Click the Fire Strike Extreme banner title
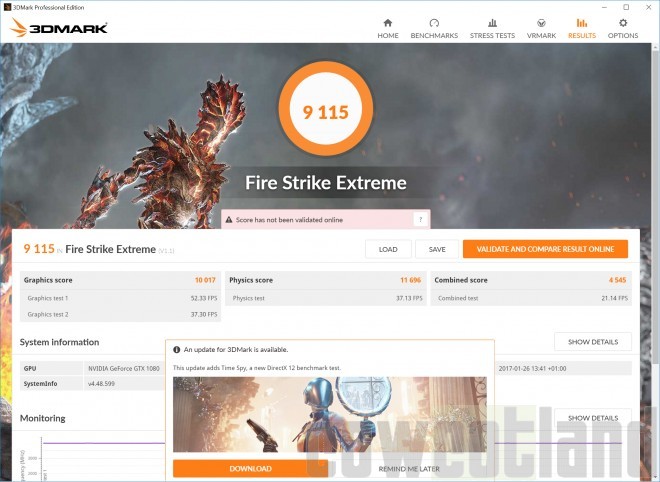 326,183
